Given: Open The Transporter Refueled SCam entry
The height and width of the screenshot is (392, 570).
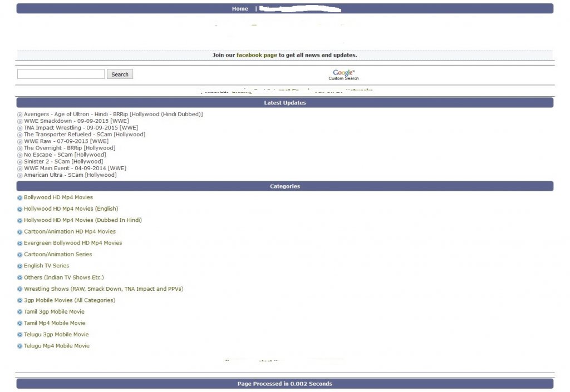Looking at the screenshot, I should pyautogui.click(x=85, y=135).
